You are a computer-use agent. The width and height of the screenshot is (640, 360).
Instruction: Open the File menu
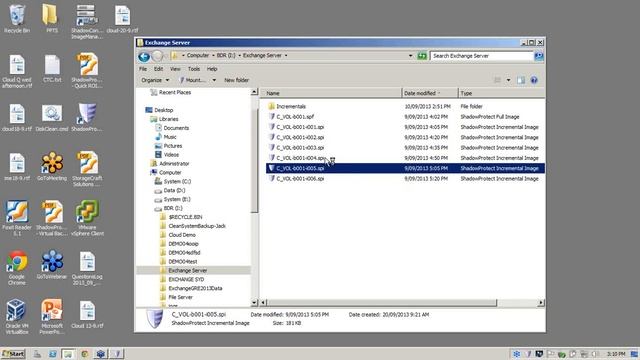(x=143, y=69)
